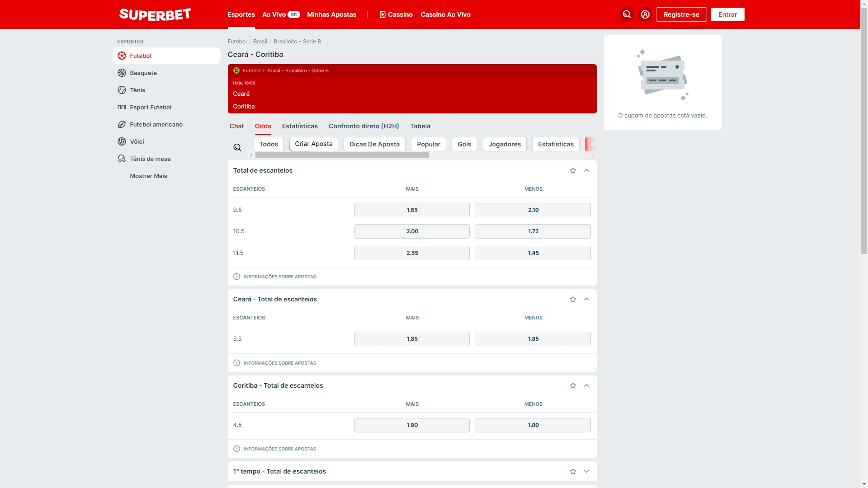Click the Tênis ball icon
The height and width of the screenshot is (488, 868).
pos(122,90)
